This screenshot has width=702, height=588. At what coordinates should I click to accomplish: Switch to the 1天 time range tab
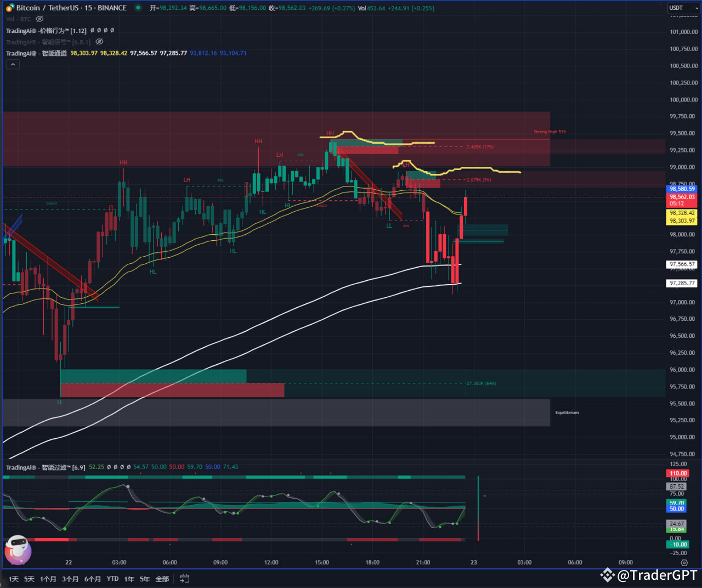click(13, 579)
